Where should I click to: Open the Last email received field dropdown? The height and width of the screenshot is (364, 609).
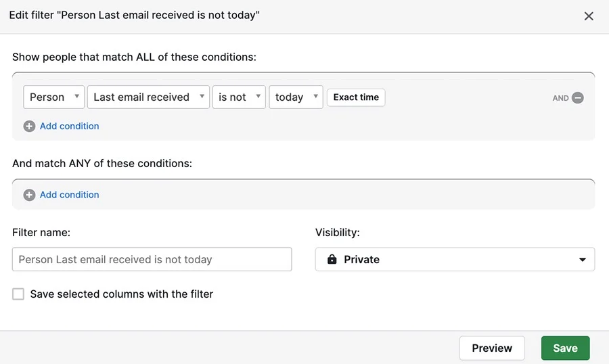(x=148, y=97)
